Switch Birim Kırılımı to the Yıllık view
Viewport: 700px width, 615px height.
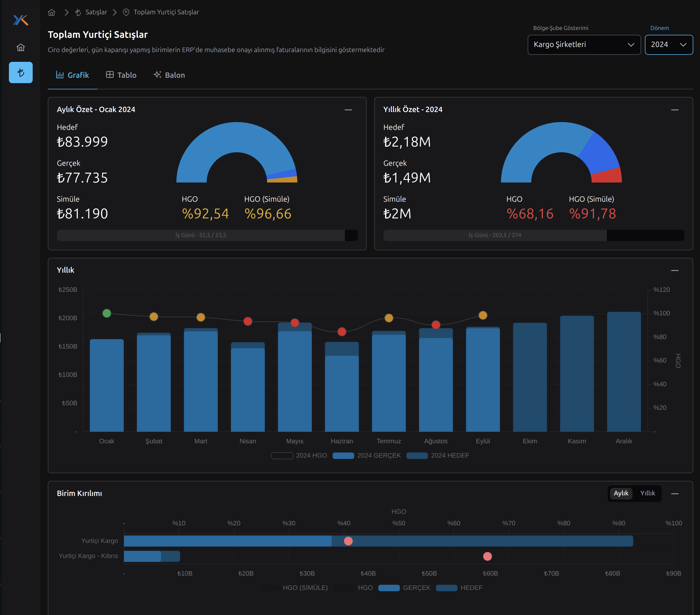[x=647, y=493]
